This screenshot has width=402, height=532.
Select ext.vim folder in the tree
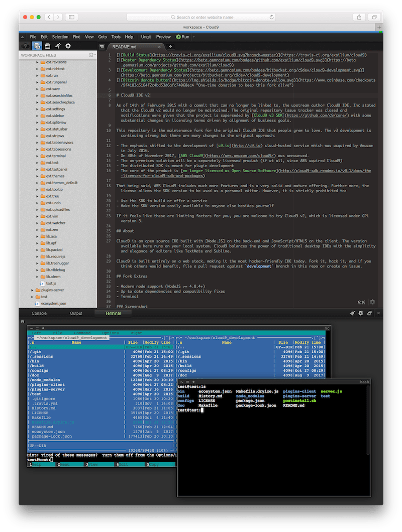pyautogui.click(x=52, y=216)
